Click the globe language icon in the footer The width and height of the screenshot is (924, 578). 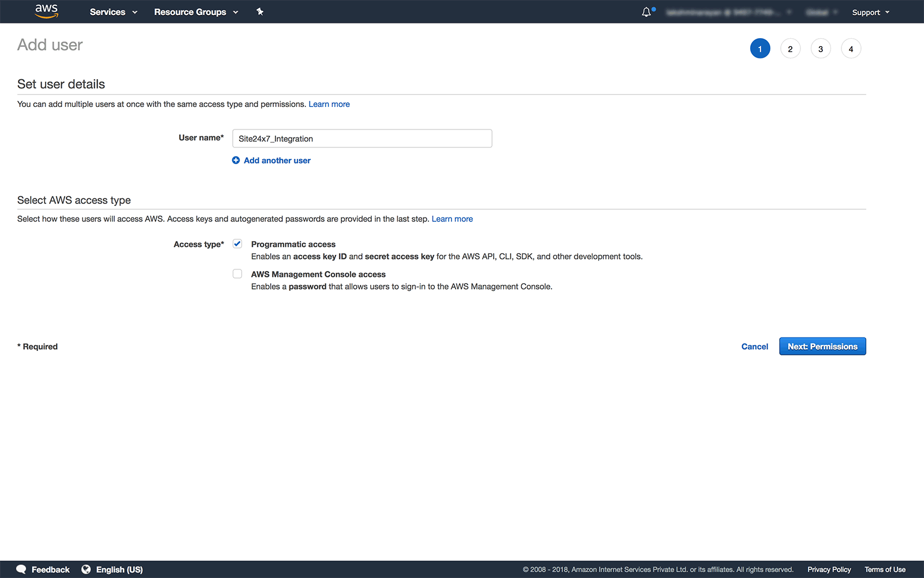click(x=86, y=569)
